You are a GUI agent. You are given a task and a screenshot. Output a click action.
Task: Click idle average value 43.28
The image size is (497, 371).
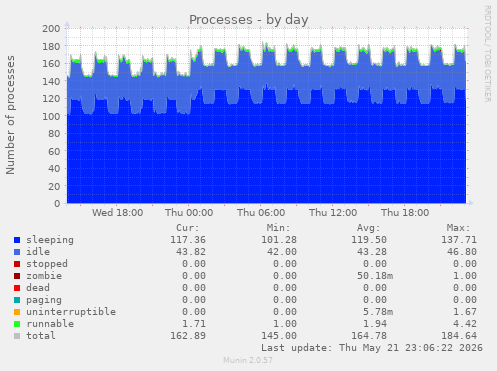click(372, 252)
